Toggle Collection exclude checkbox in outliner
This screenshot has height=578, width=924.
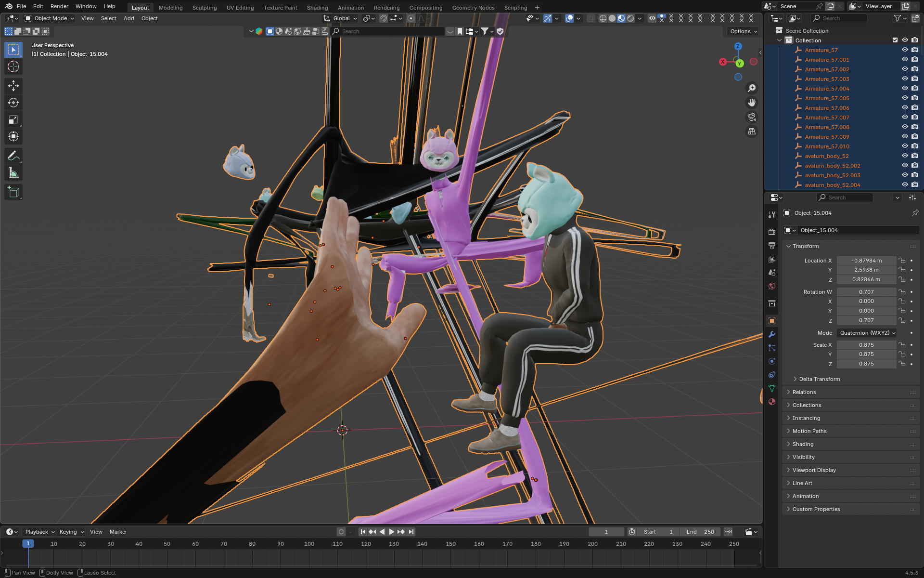click(895, 40)
